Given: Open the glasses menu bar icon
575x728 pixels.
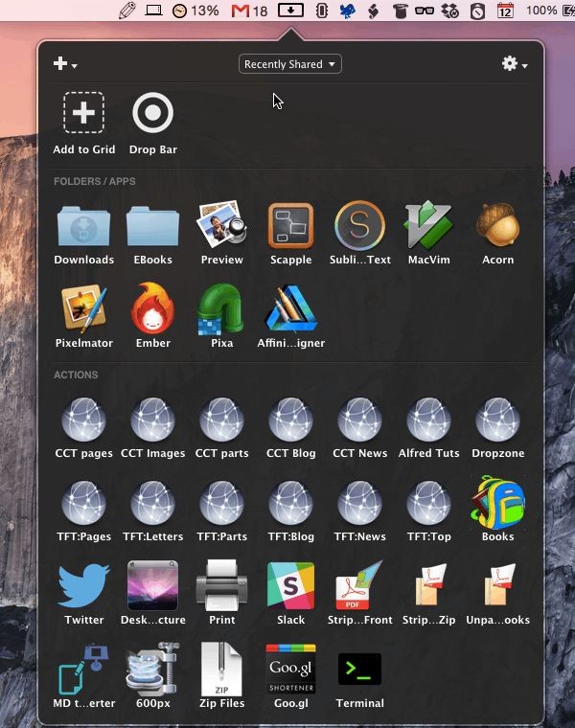Looking at the screenshot, I should pyautogui.click(x=424, y=10).
